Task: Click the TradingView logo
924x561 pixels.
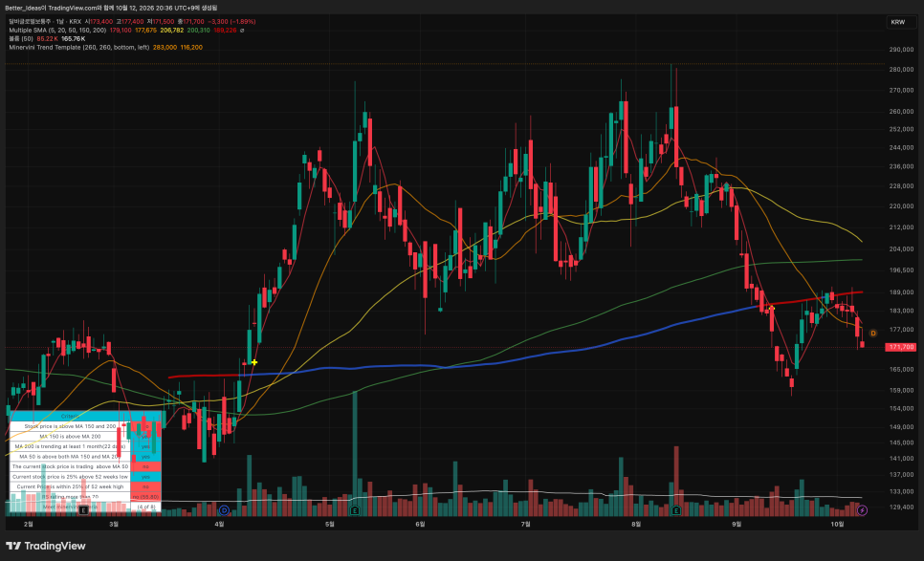Action: 46,546
